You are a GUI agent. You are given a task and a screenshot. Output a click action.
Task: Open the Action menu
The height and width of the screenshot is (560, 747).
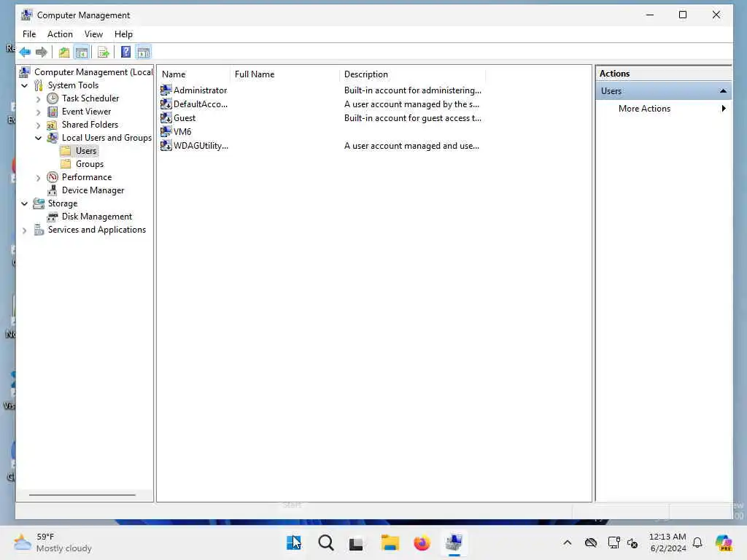[60, 34]
